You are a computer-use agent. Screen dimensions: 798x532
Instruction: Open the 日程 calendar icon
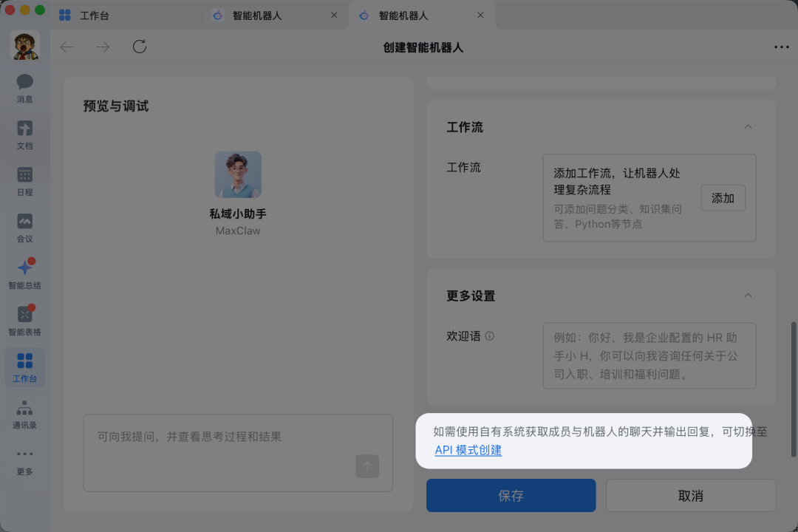[24, 180]
